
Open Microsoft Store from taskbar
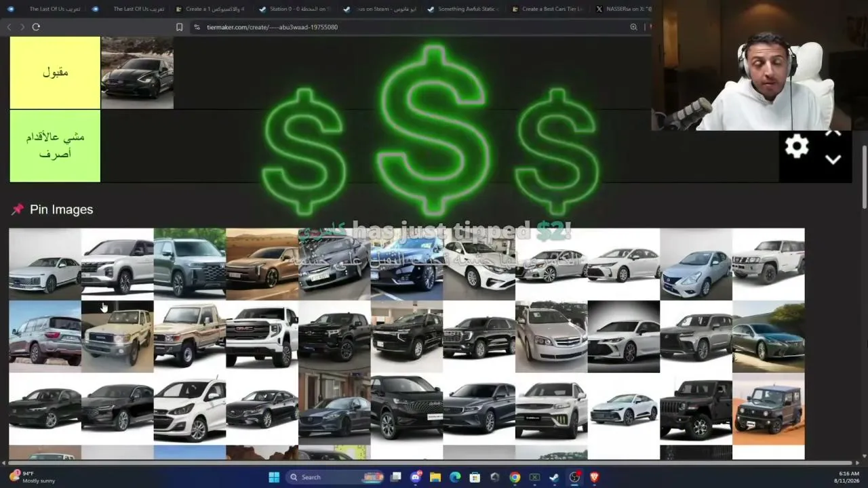pyautogui.click(x=475, y=477)
